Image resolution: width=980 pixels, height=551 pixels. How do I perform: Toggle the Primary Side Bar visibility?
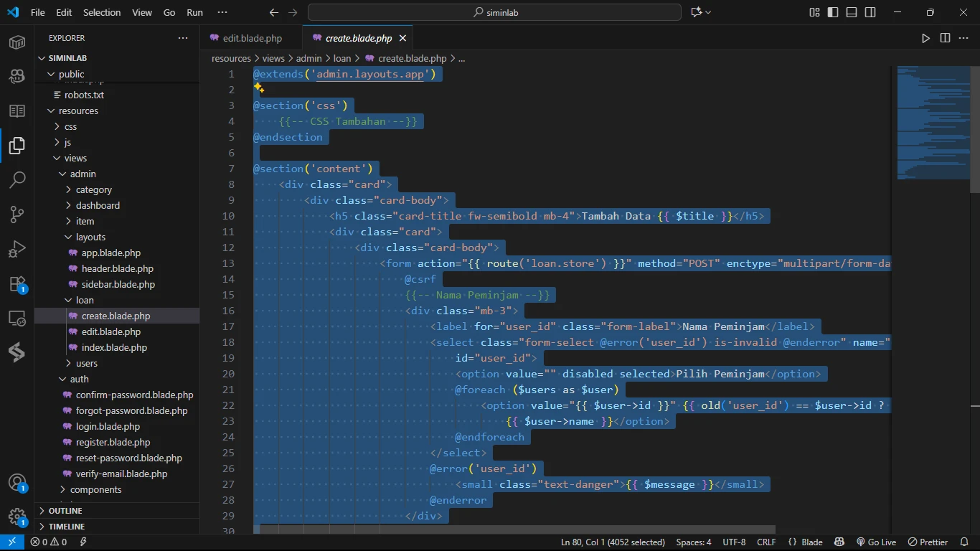833,12
